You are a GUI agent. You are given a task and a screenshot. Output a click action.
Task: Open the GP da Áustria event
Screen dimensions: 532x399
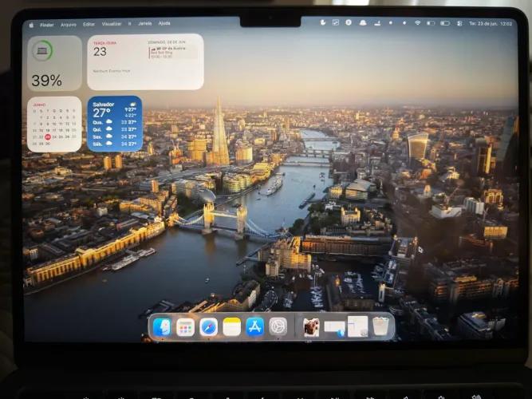click(x=173, y=53)
